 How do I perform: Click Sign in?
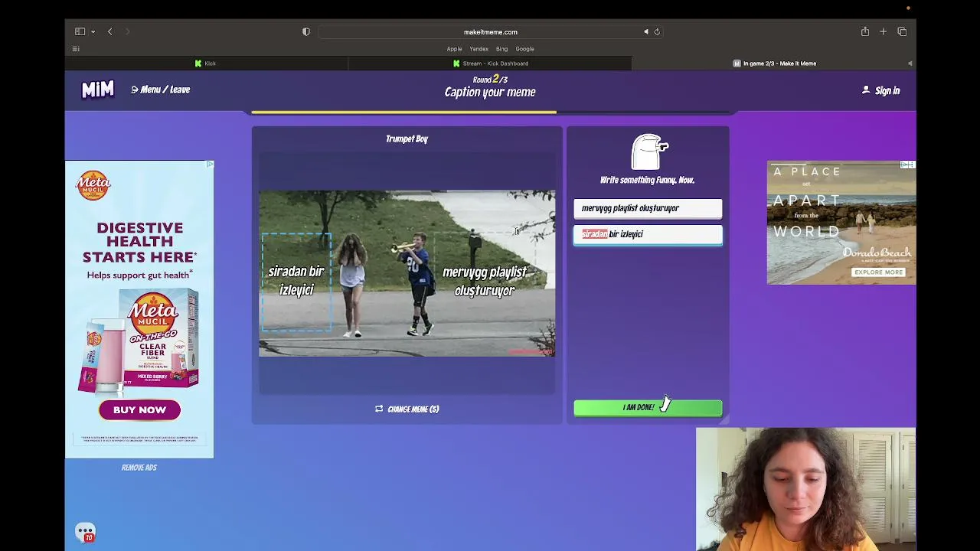click(881, 90)
